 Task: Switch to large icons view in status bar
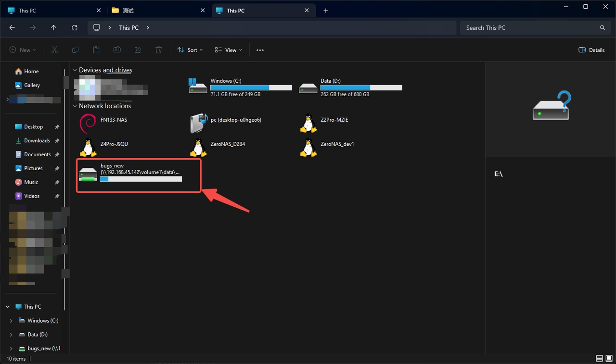609,359
